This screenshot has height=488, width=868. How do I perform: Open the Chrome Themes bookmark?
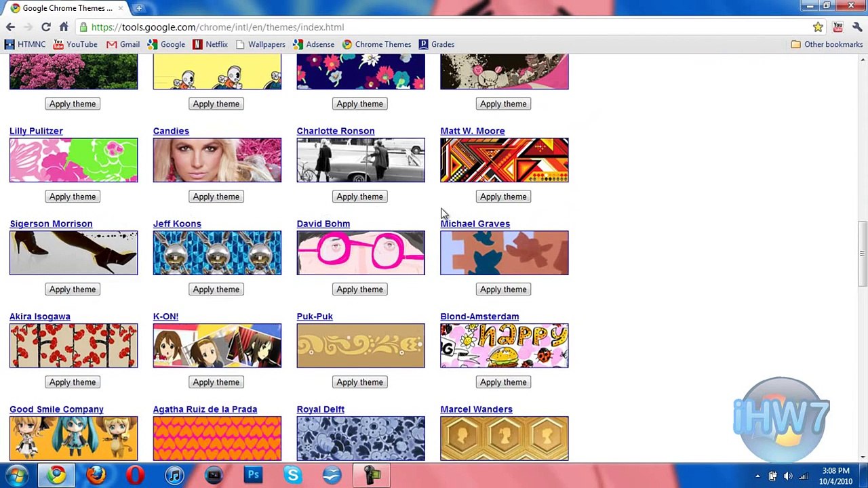377,44
